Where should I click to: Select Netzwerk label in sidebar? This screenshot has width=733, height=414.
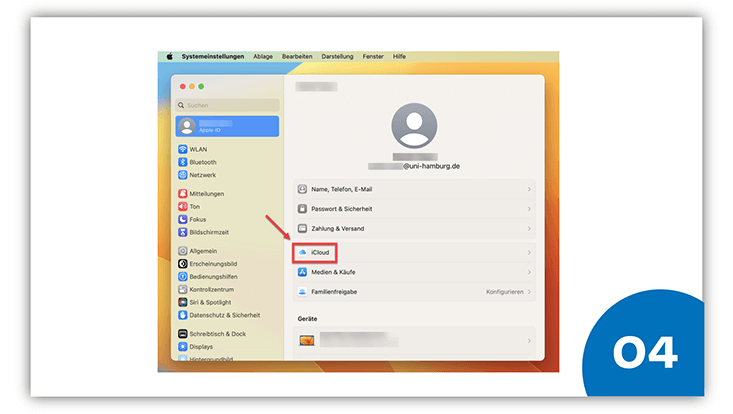coord(203,175)
